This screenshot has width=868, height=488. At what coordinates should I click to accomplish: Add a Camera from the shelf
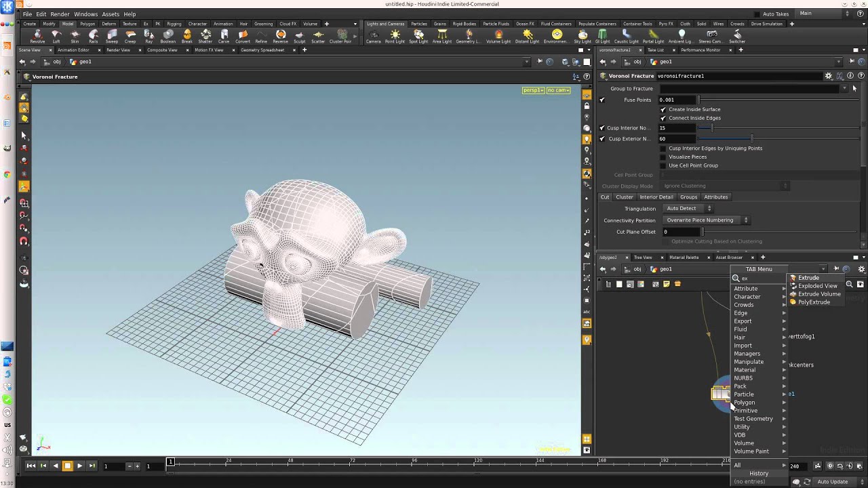coord(374,37)
